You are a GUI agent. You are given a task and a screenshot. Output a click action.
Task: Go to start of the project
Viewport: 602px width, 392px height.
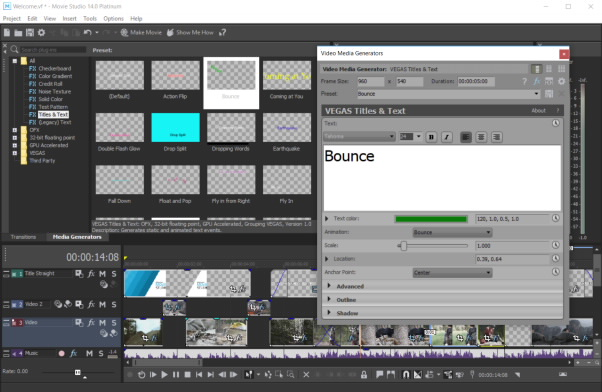point(199,375)
